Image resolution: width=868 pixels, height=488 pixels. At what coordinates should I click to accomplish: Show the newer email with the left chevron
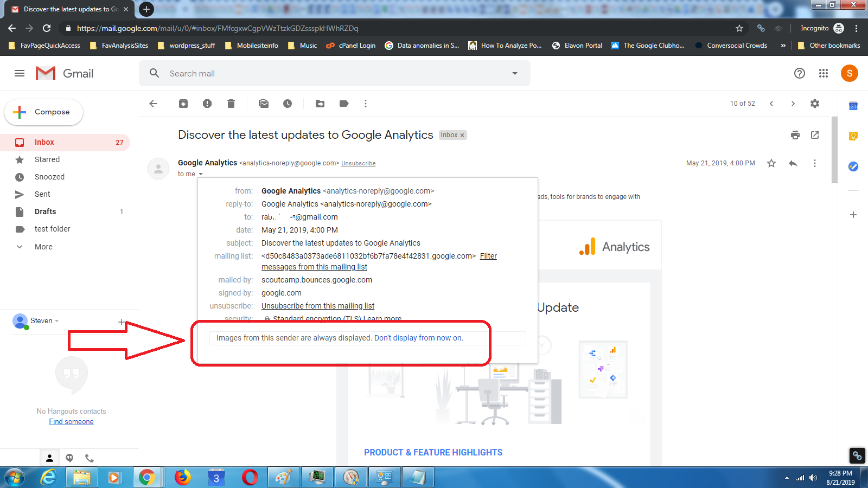pos(771,104)
